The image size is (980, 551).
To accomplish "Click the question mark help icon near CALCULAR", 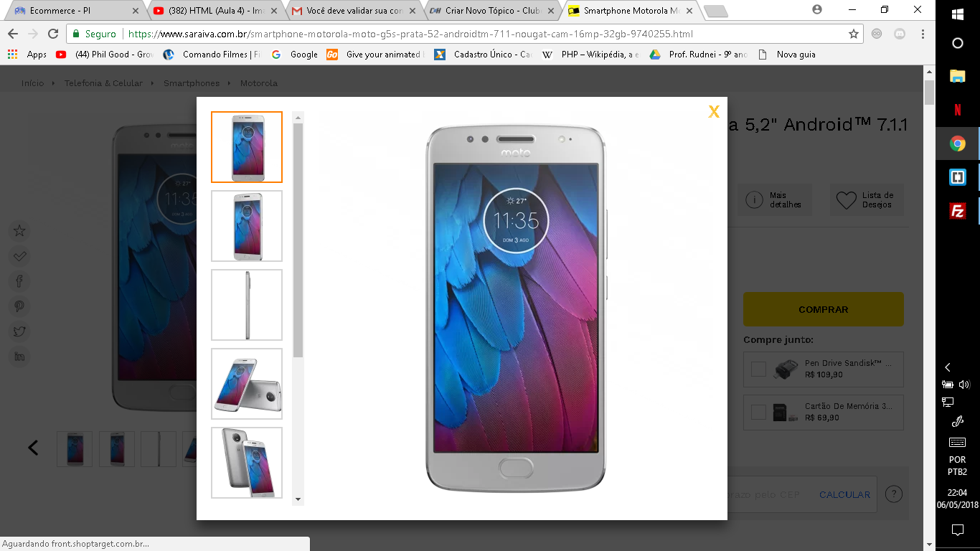I will (893, 494).
